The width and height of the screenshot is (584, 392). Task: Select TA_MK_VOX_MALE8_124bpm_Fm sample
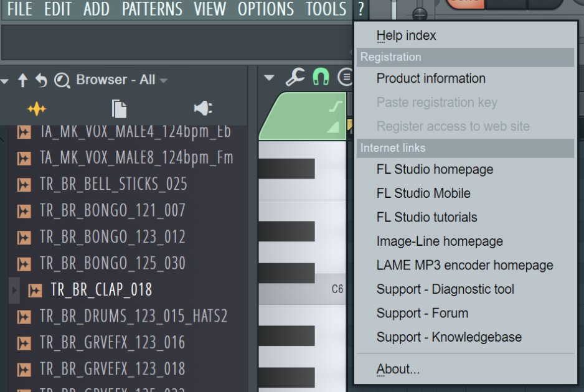[136, 158]
